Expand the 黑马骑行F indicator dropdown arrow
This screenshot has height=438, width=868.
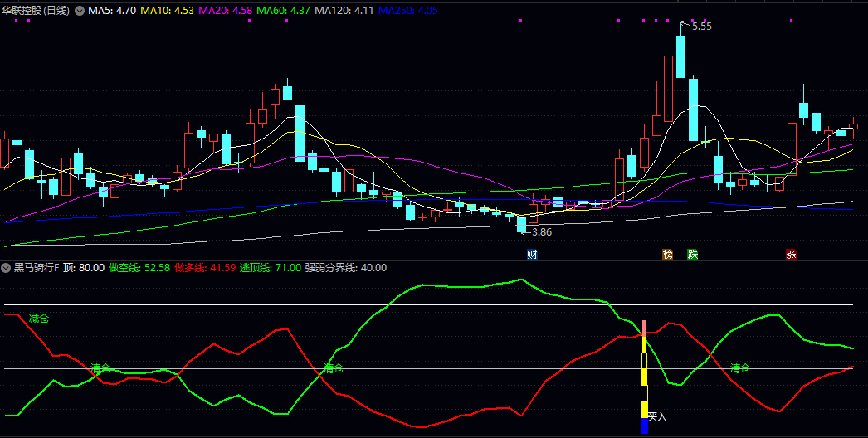7,268
